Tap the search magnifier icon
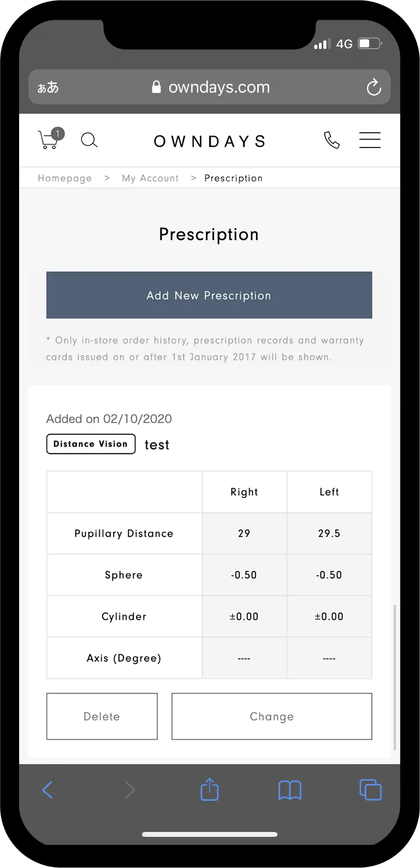Image resolution: width=420 pixels, height=868 pixels. click(89, 140)
